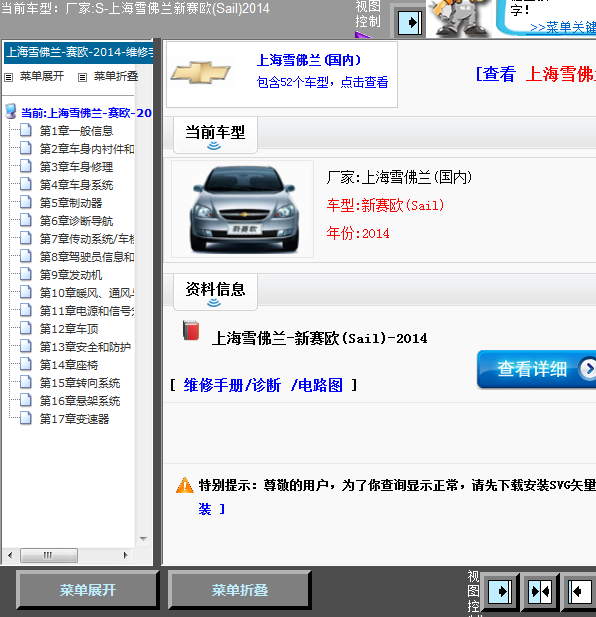Click bottom view control expand-right icon
The image size is (596, 617).
(x=500, y=591)
